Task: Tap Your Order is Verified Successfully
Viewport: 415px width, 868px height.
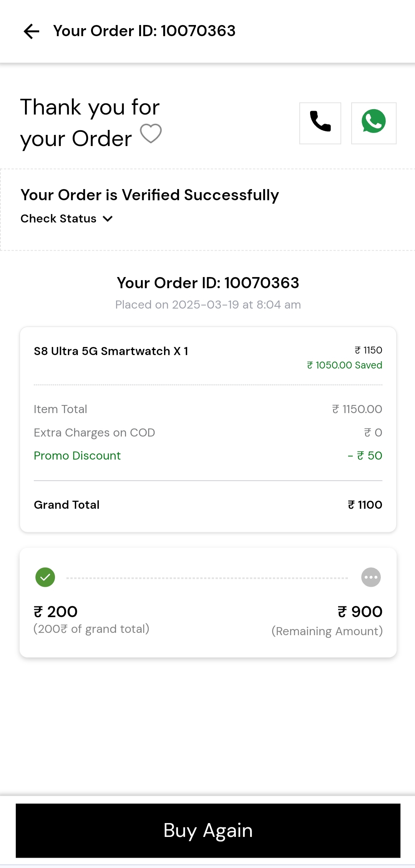Action: pyautogui.click(x=150, y=195)
